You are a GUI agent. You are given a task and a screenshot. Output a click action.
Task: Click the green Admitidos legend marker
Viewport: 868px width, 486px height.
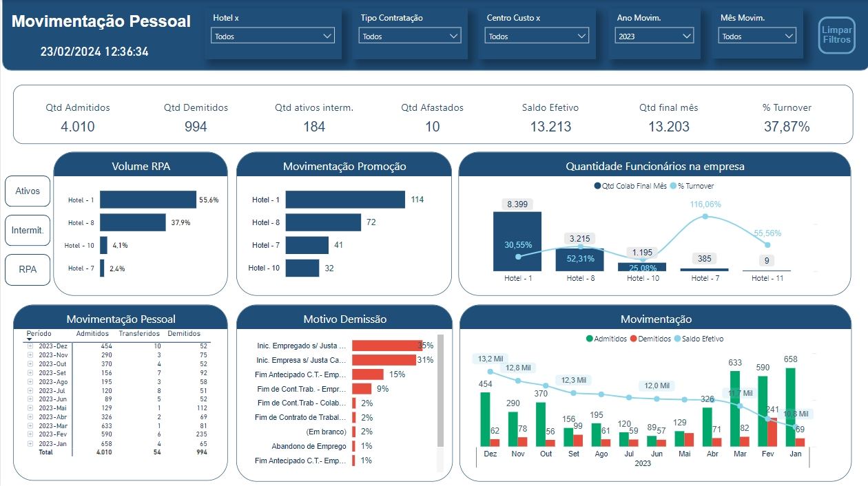589,339
